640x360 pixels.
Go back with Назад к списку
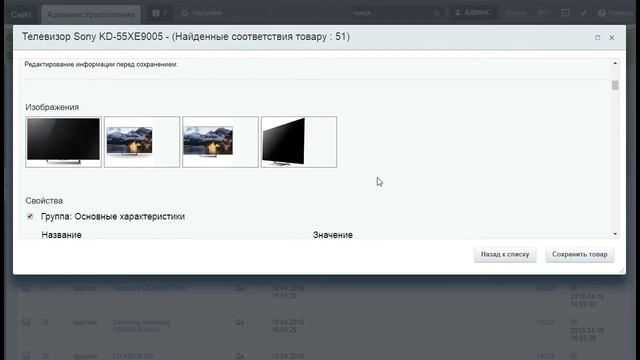[505, 254]
